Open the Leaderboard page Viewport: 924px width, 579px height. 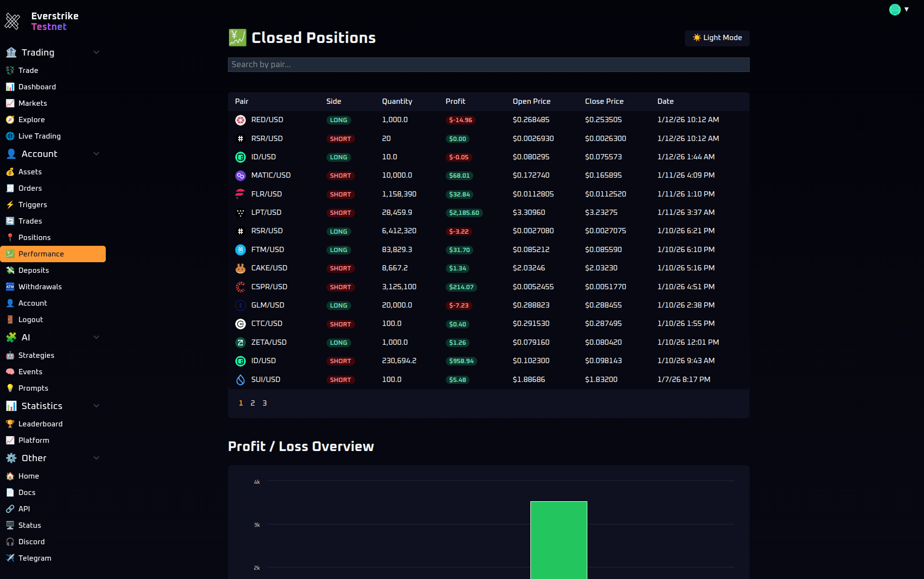coord(40,424)
